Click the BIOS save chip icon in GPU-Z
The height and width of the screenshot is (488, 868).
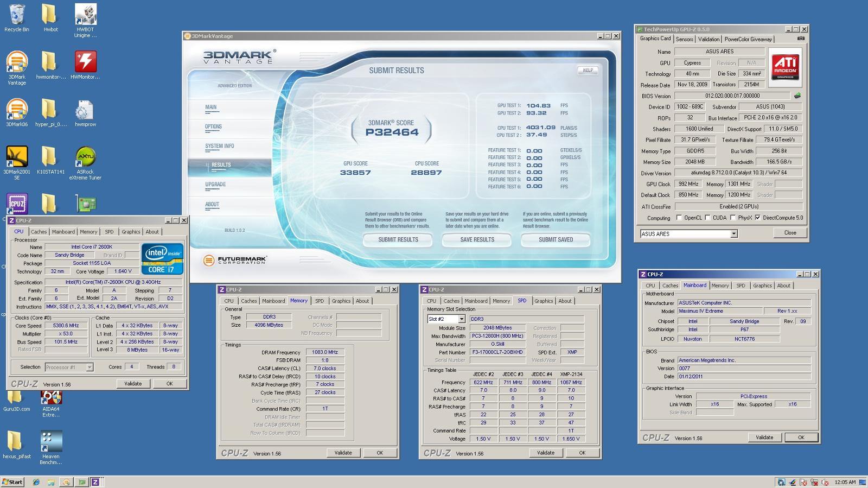797,96
